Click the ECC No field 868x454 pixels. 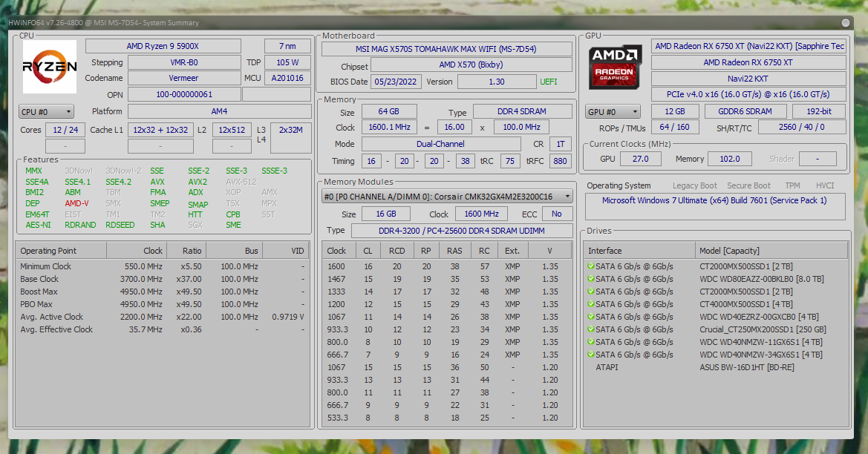[556, 214]
